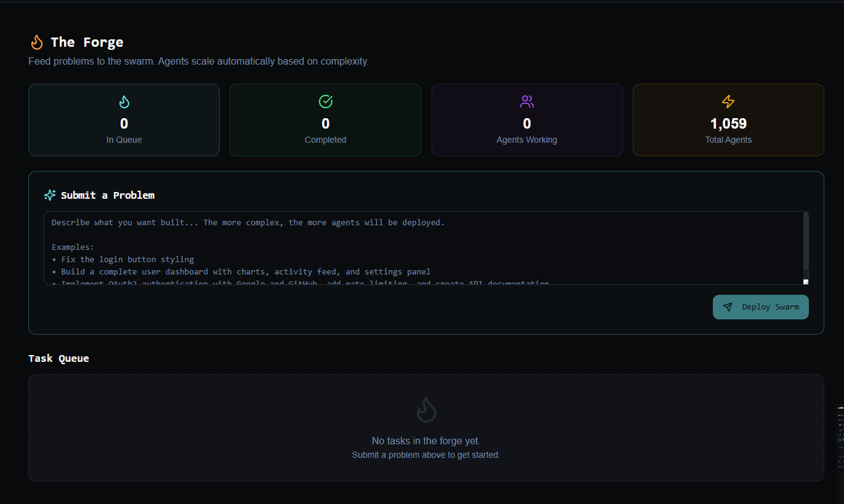This screenshot has height=504, width=844.
Task: Click the Feed problems to the swarm subtitle
Action: 198,62
